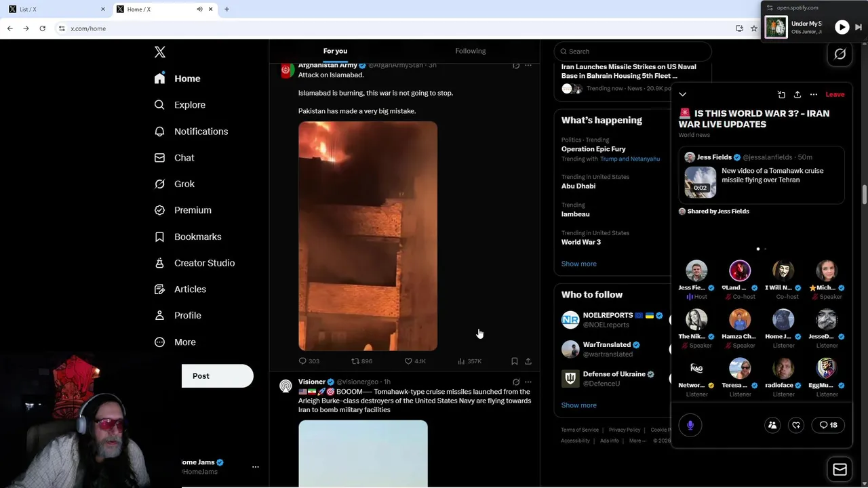Open Home Jams account menu dots
Image resolution: width=868 pixels, height=488 pixels.
(256, 467)
